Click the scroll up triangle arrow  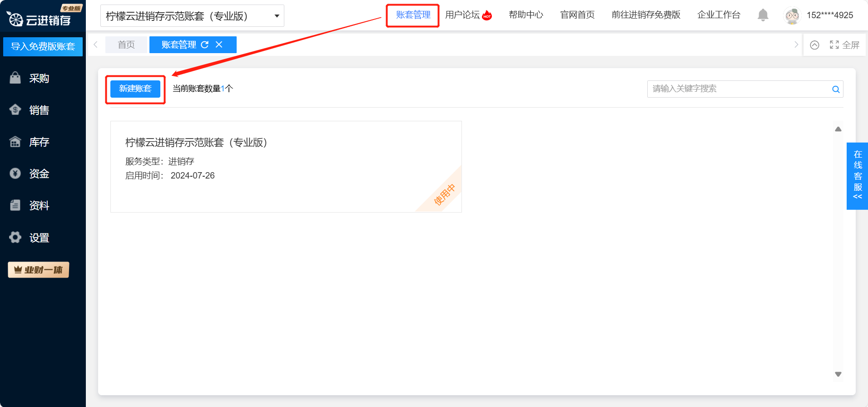click(838, 129)
